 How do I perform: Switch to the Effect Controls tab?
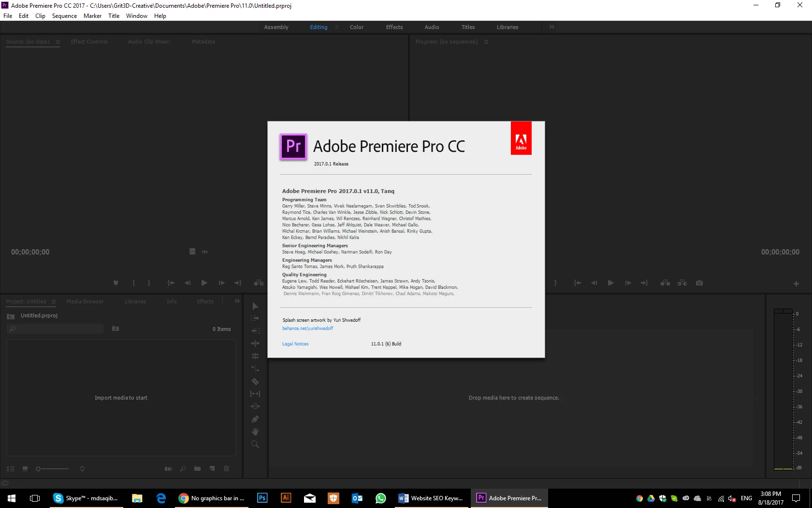(x=89, y=42)
